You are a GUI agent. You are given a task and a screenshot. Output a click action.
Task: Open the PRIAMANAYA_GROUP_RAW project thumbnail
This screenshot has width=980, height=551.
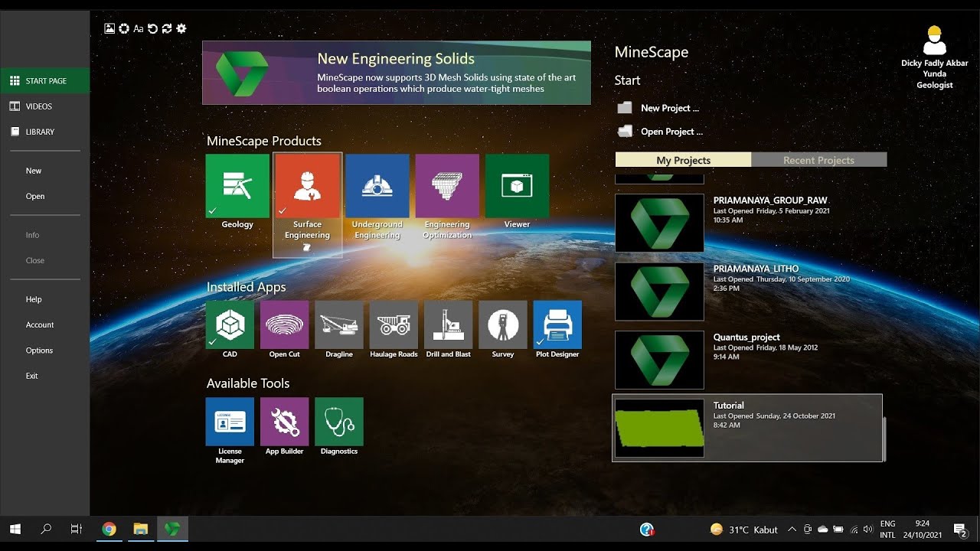pos(659,223)
